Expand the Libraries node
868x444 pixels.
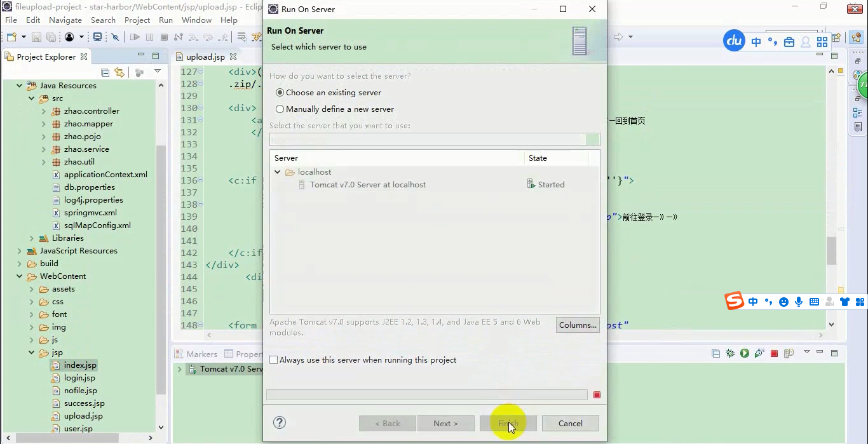(31, 238)
